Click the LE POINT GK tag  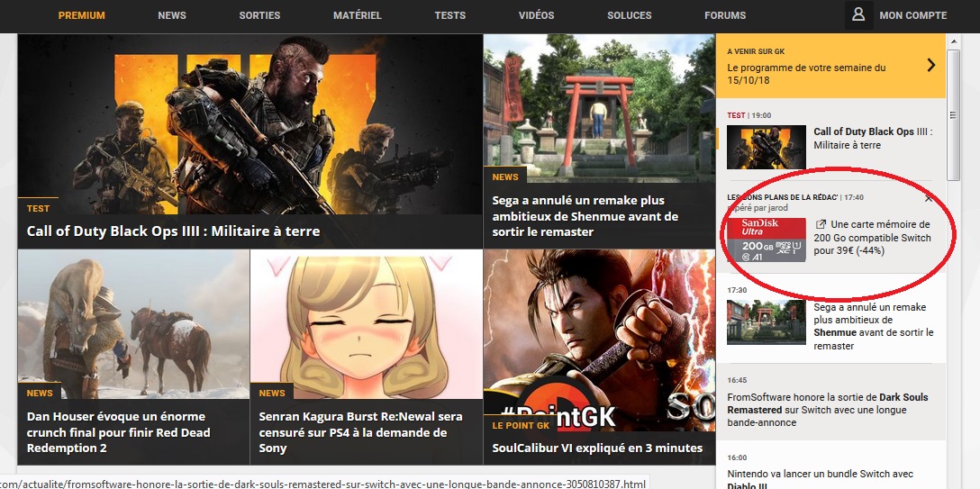coord(521,425)
